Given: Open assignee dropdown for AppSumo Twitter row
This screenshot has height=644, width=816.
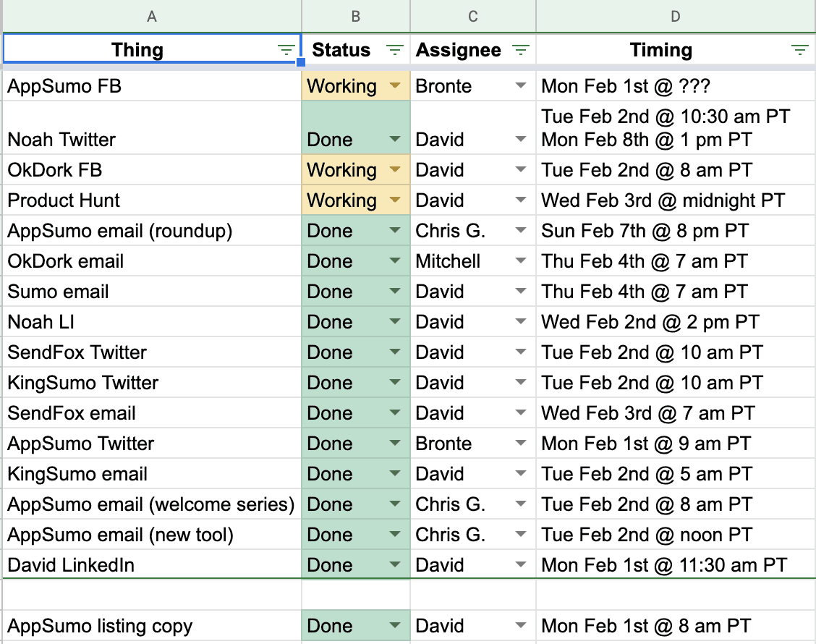Looking at the screenshot, I should point(521,443).
